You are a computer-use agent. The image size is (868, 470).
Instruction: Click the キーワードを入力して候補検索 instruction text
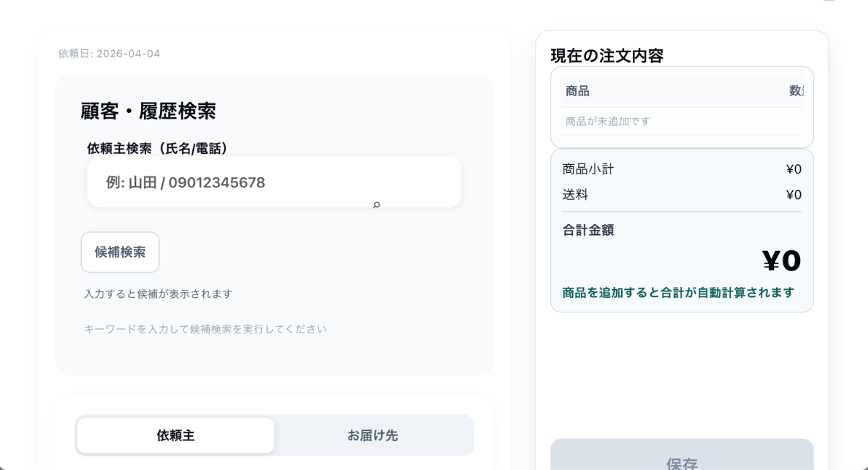click(205, 329)
